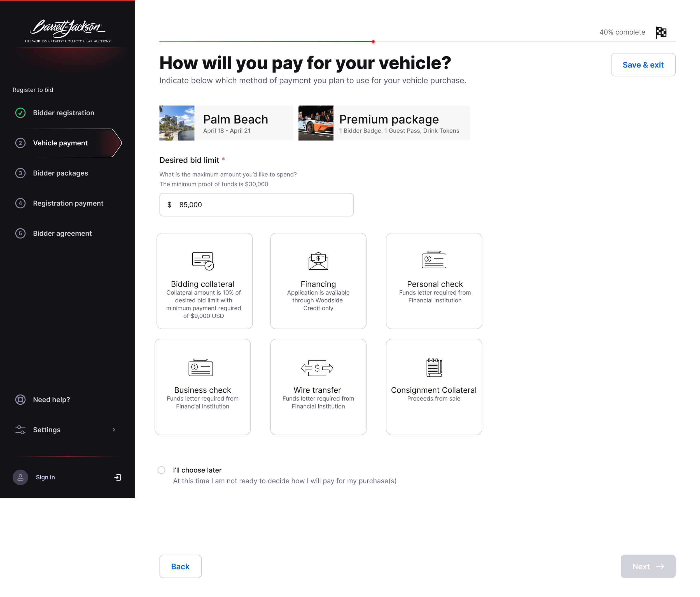Click the Back button

180,566
